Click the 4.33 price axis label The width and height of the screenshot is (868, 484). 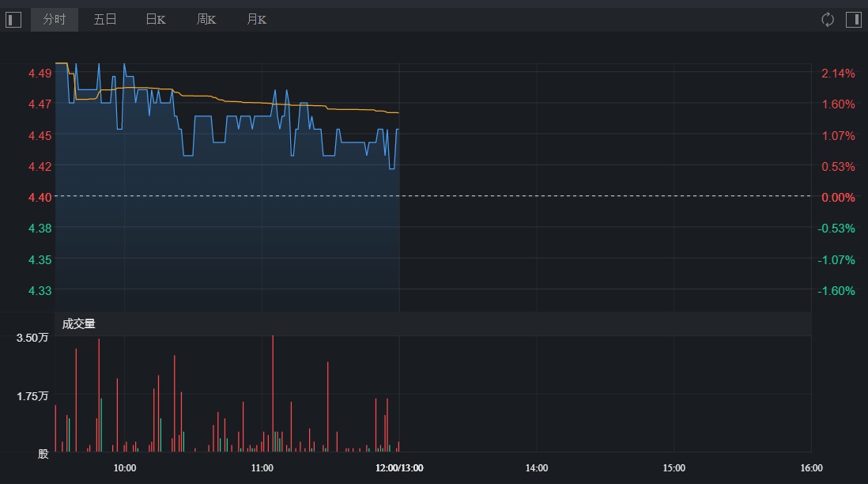(x=40, y=291)
